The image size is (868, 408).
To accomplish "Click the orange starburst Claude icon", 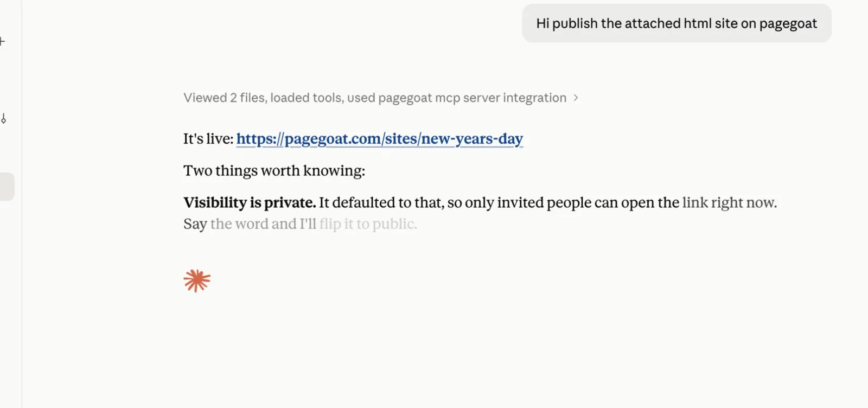I will pyautogui.click(x=197, y=280).
